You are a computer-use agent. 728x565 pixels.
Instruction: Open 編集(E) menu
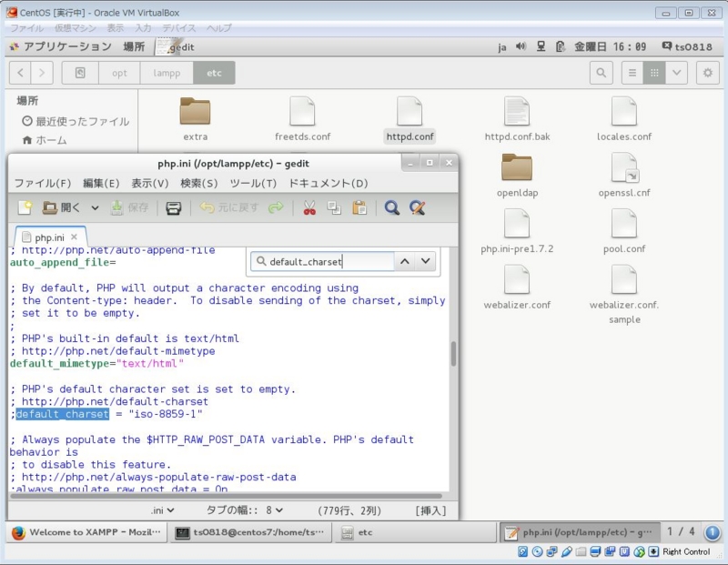pos(101,183)
